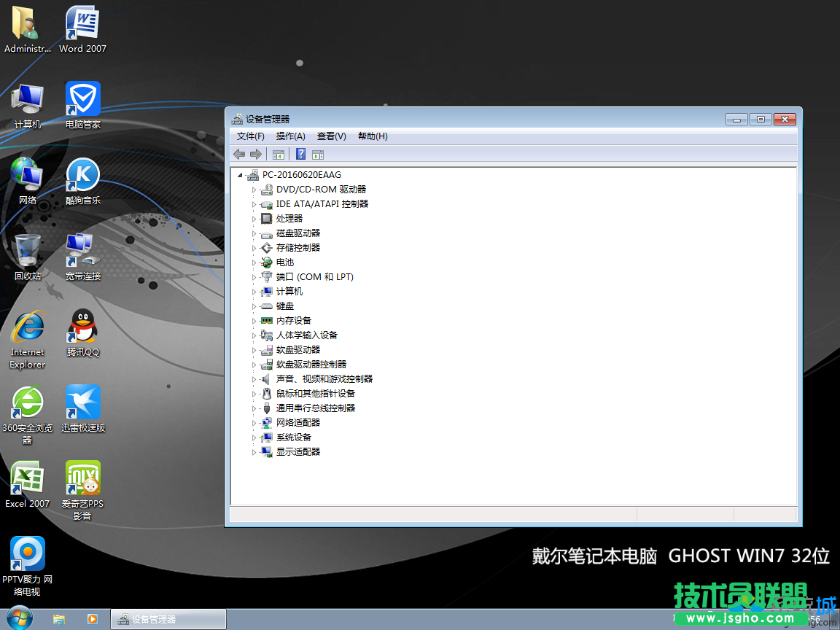Open the 操作(A) menu

click(x=290, y=136)
